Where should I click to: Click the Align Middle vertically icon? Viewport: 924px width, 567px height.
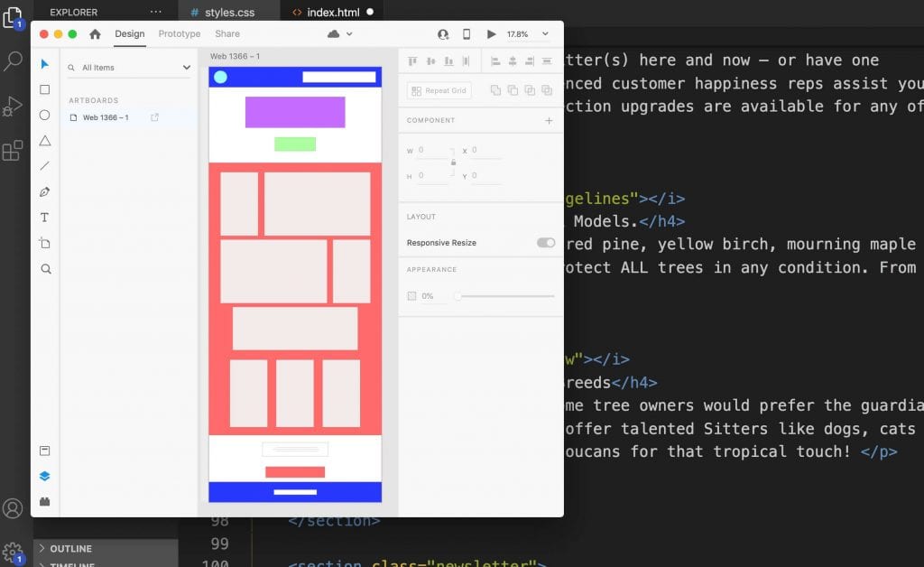coord(430,61)
